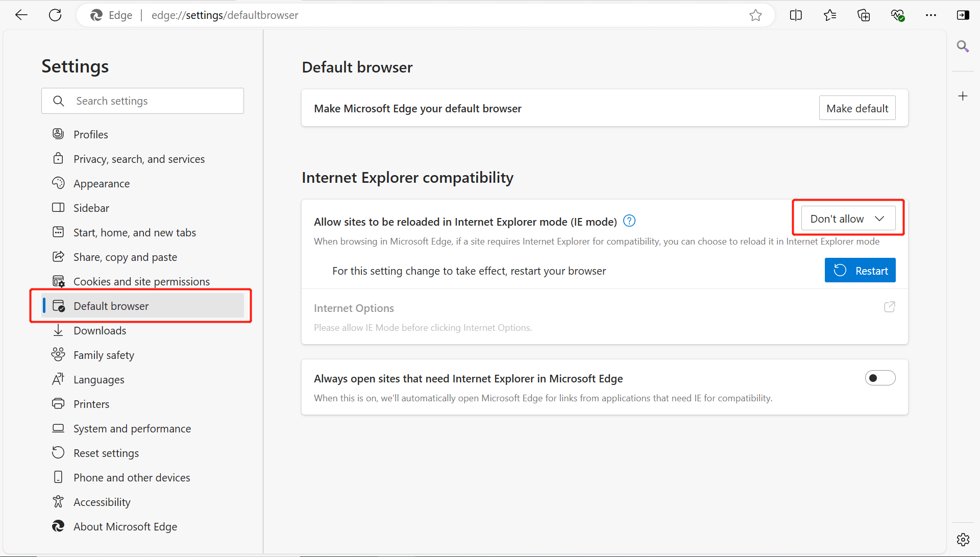Click the Profiles icon in sidebar
980x557 pixels.
coord(59,134)
